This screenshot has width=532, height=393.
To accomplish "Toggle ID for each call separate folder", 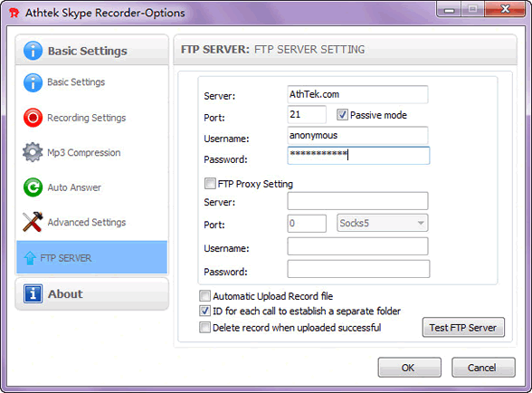I will 204,311.
